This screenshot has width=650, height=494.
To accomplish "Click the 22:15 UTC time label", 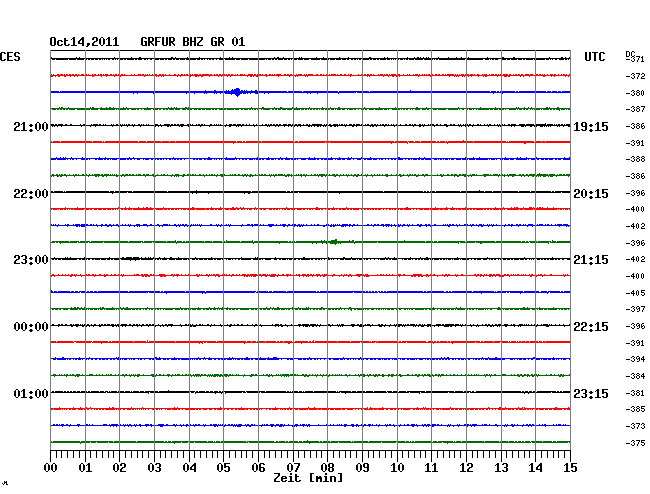I will tap(591, 327).
